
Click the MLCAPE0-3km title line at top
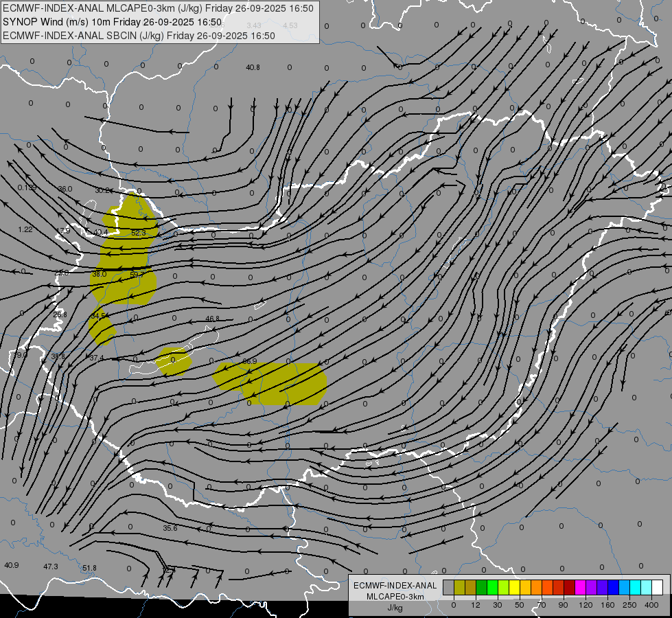coord(158,8)
